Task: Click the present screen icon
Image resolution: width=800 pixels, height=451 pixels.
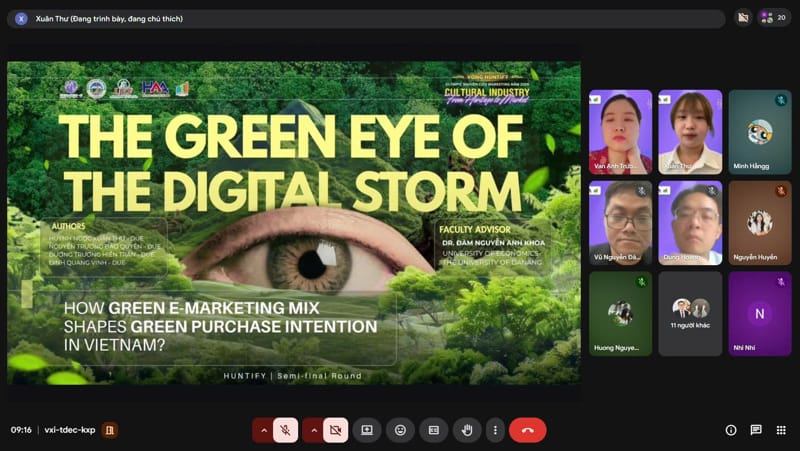Action: (367, 430)
